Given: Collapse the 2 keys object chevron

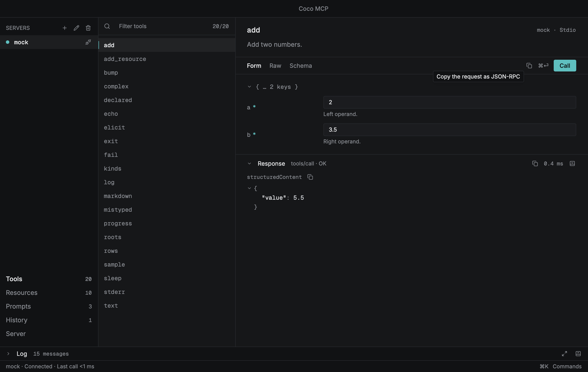Looking at the screenshot, I should tap(249, 87).
